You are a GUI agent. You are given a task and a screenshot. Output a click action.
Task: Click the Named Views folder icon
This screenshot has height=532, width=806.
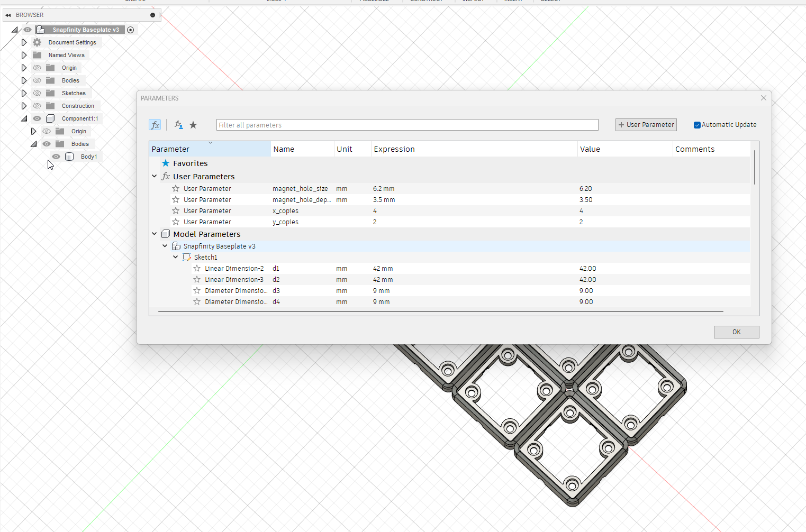point(37,55)
